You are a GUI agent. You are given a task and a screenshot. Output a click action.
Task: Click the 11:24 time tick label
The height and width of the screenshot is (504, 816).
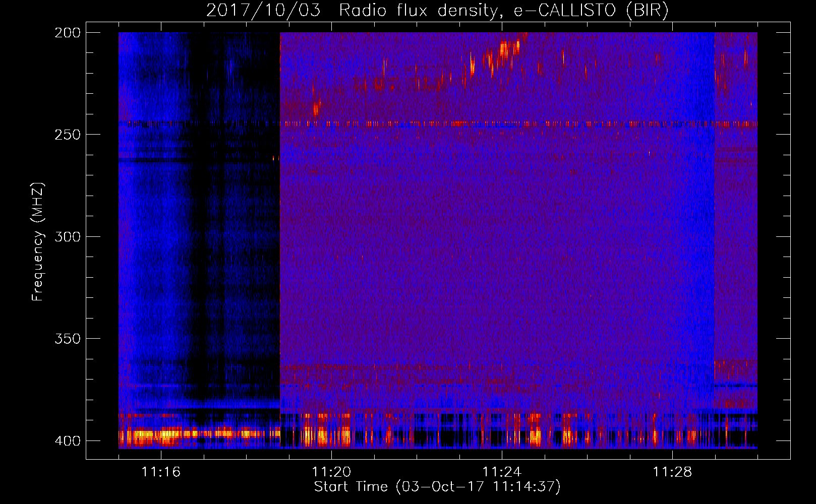[502, 472]
